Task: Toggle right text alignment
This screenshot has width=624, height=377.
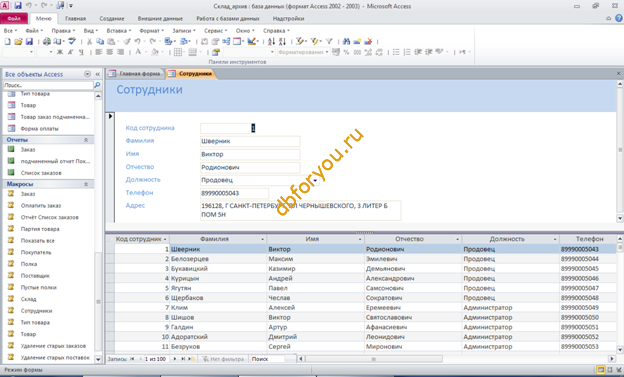Action: [120, 52]
